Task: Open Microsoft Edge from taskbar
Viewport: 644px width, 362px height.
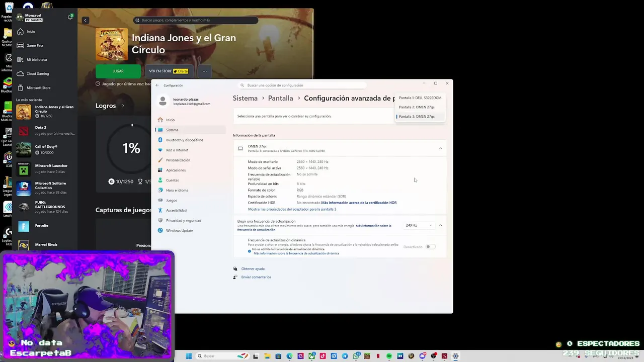Action: (x=289, y=356)
